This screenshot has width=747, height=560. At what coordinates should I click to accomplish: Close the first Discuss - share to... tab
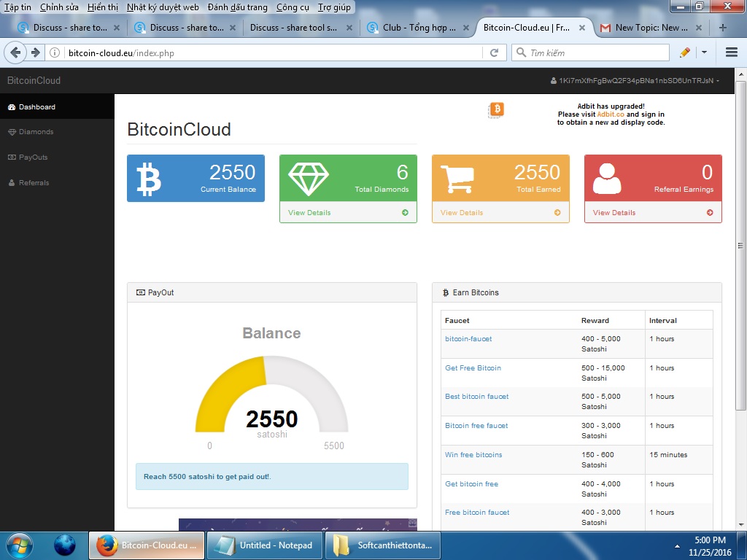116,28
